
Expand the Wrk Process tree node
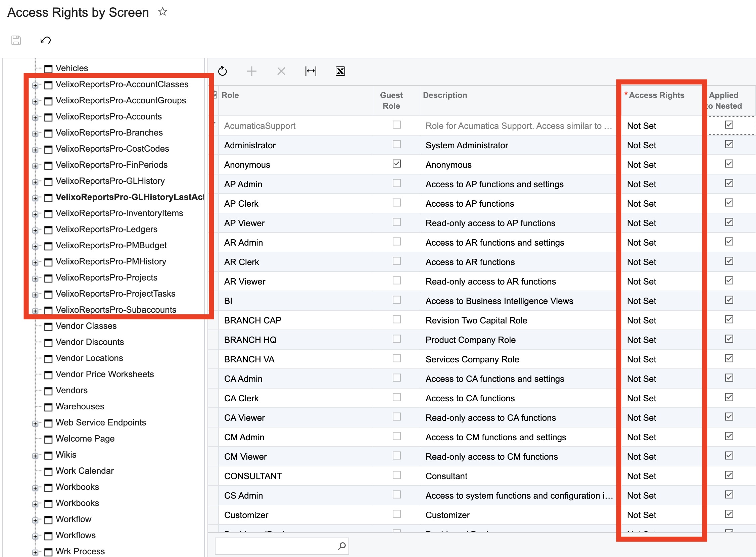(35, 553)
